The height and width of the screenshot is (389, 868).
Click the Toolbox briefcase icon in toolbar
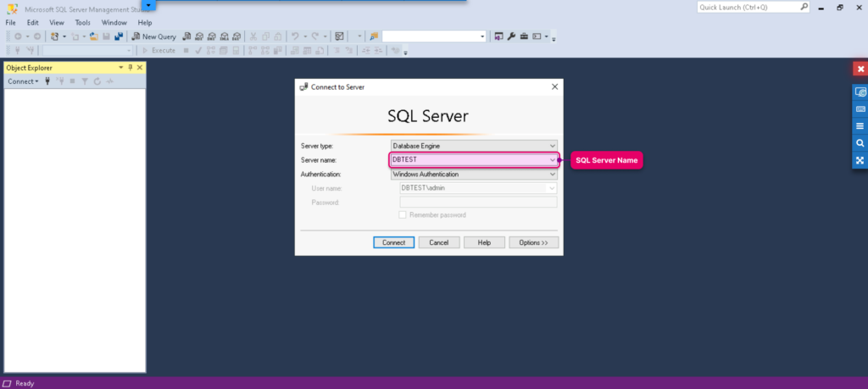point(524,36)
